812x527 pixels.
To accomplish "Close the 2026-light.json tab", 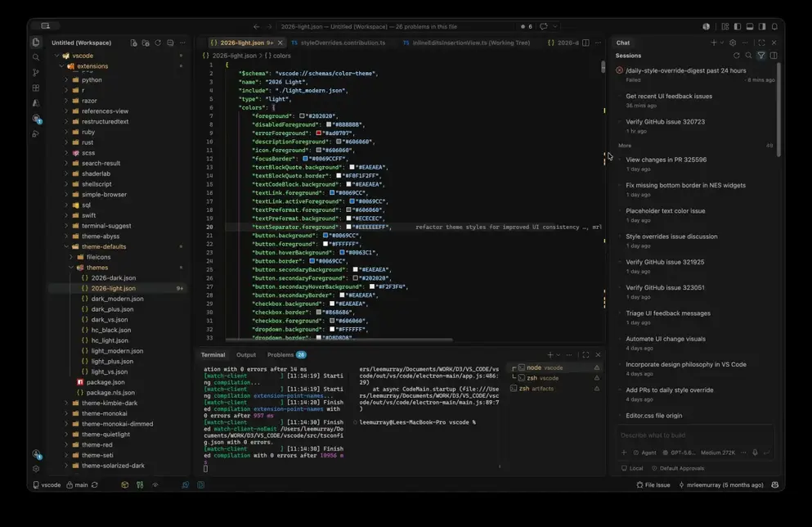I will pos(280,43).
